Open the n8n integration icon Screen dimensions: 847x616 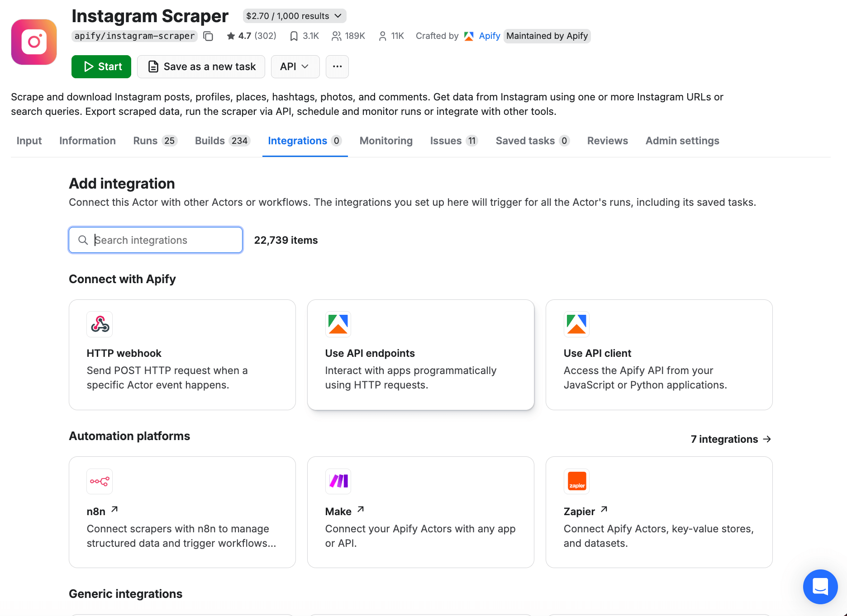[100, 481]
